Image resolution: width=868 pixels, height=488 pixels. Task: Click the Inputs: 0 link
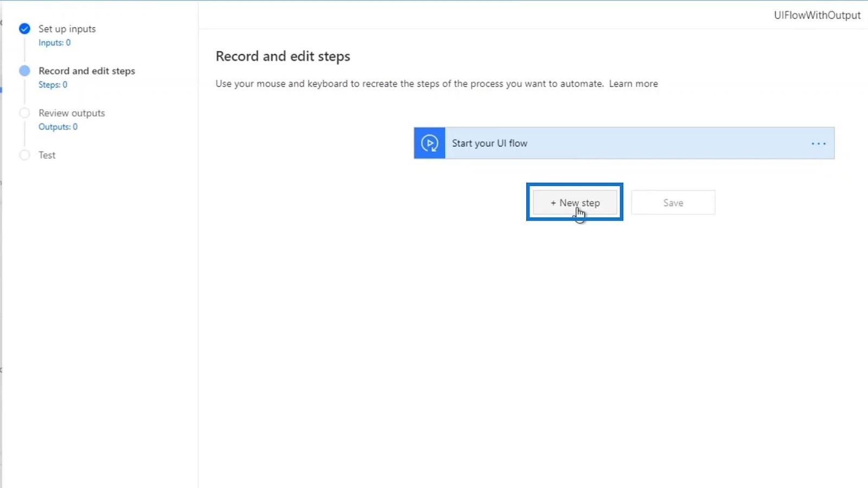(54, 42)
